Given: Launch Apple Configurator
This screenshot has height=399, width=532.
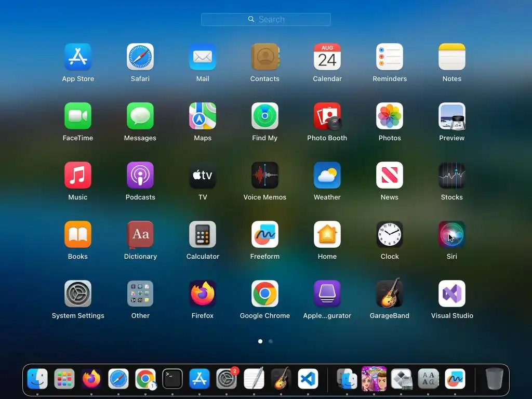Looking at the screenshot, I should point(327,294).
